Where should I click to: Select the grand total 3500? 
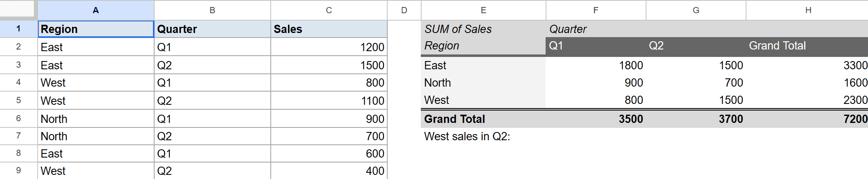click(x=596, y=119)
